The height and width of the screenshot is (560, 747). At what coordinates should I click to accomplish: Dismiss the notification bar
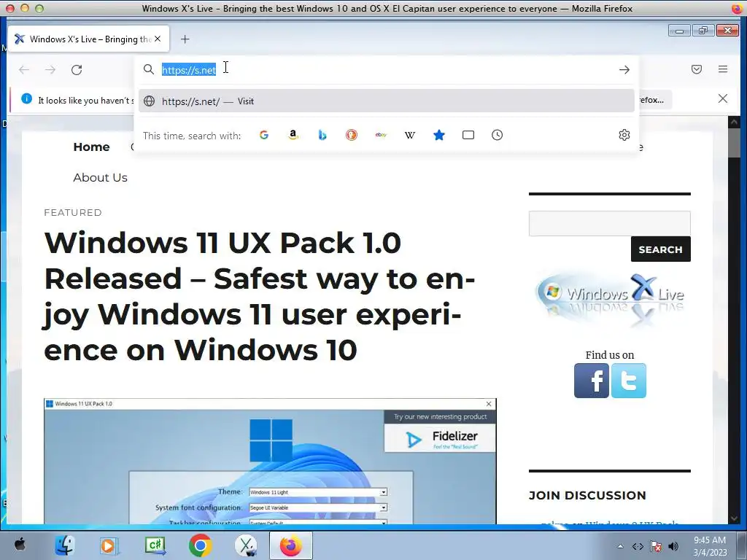click(723, 98)
